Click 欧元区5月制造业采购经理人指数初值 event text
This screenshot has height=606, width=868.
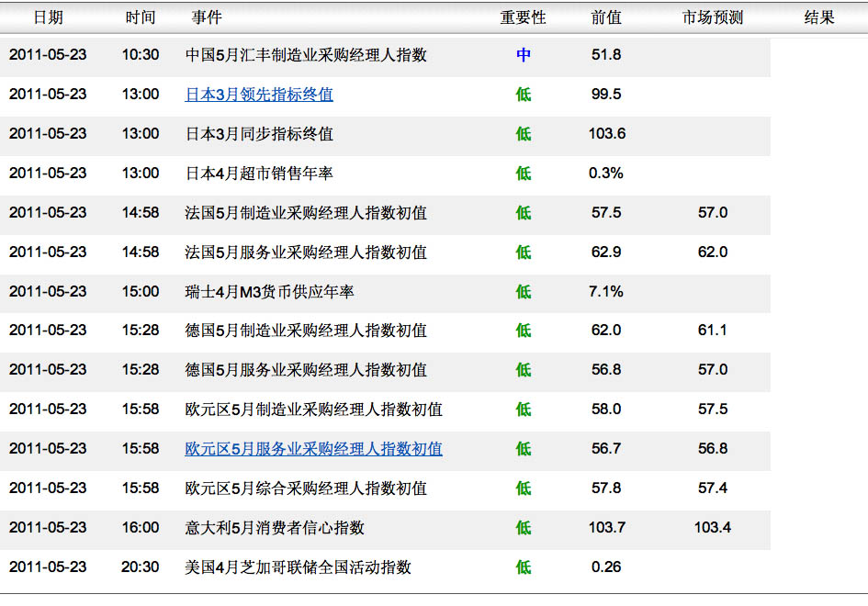click(x=314, y=410)
